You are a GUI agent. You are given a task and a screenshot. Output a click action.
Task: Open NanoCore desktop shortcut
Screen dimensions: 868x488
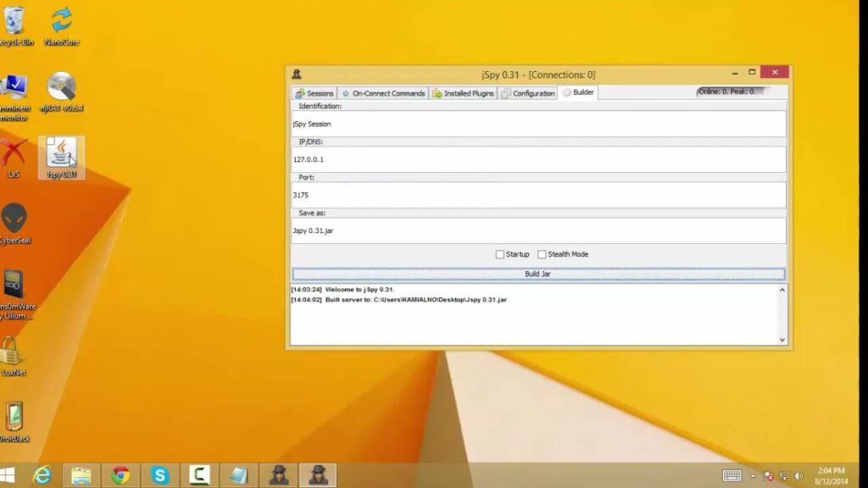pos(61,25)
